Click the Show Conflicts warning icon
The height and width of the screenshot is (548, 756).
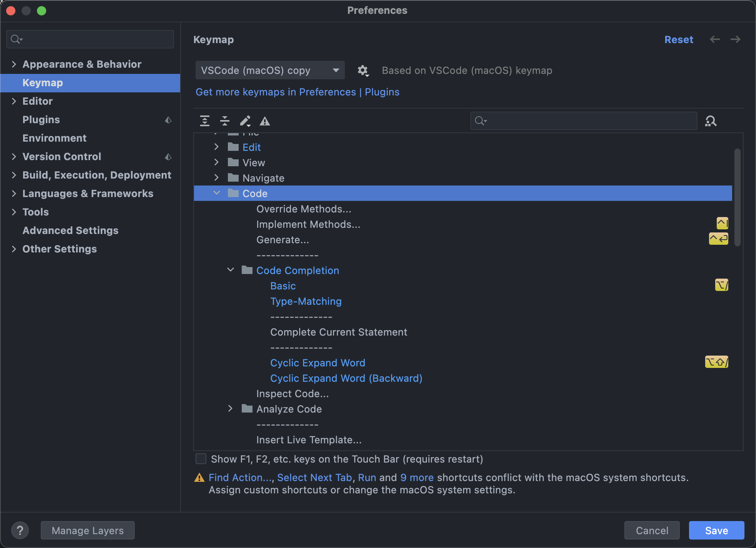click(265, 121)
